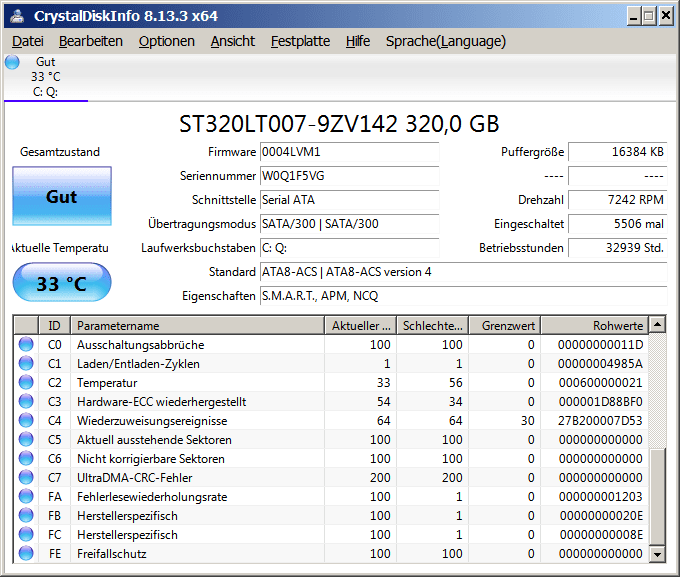Select the C: Q: disk status tab
This screenshot has width=680, height=577.
click(x=46, y=77)
